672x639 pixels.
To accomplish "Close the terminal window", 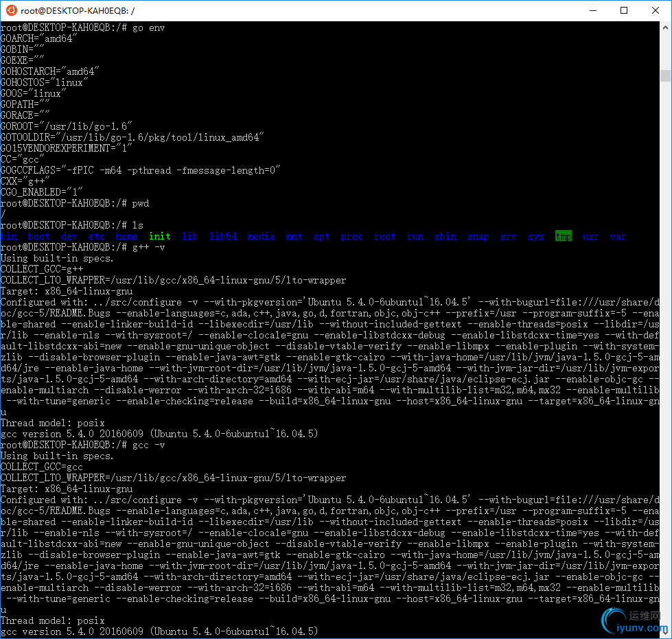I will coord(656,10).
